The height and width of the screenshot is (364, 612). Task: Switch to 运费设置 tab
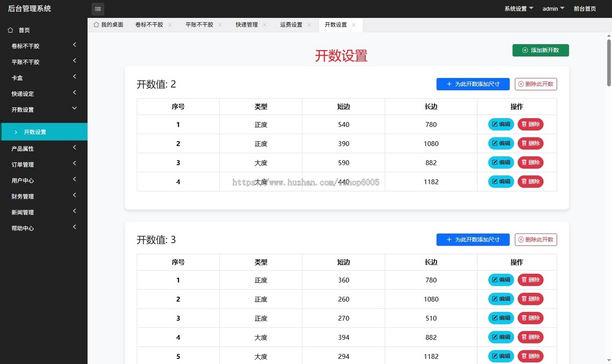[291, 25]
